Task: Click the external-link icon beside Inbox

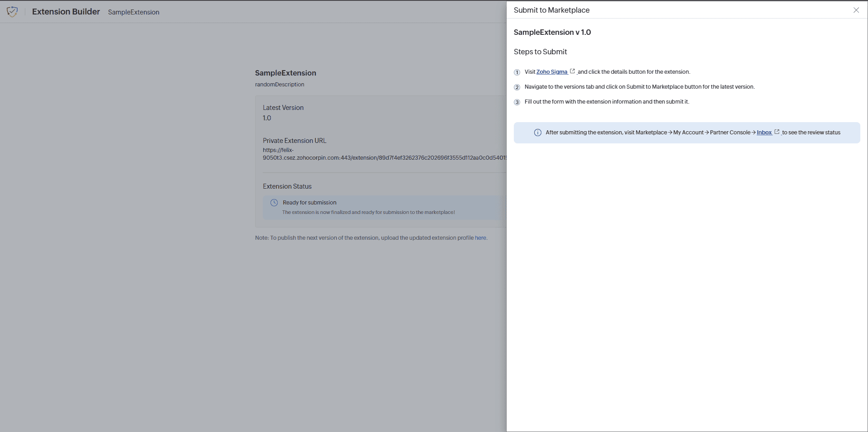Action: [777, 131]
